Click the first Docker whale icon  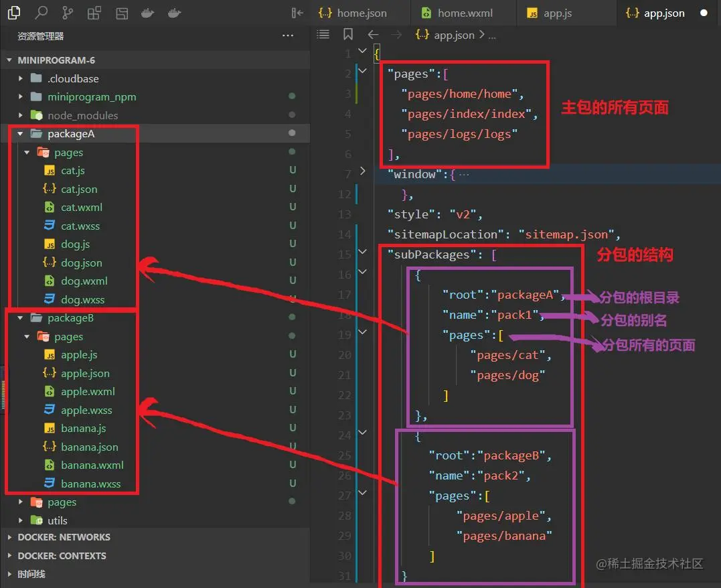click(x=148, y=13)
